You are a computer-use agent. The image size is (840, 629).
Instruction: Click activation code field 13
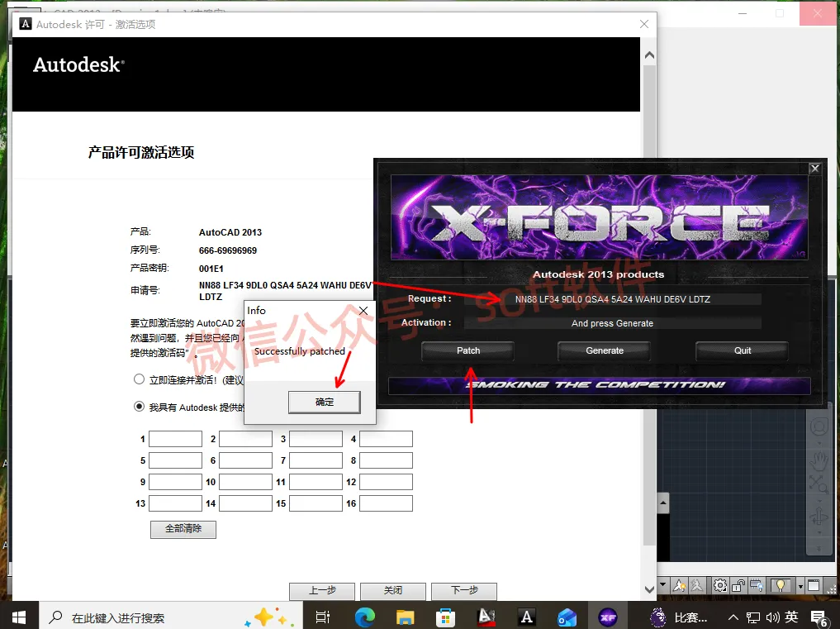175,503
